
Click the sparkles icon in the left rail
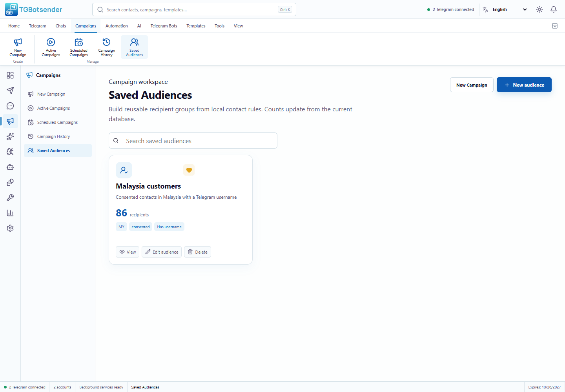tap(10, 136)
